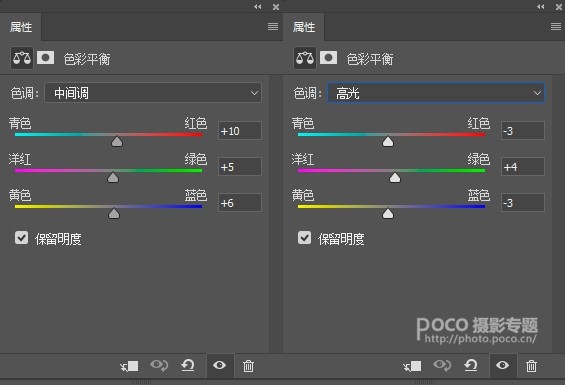The image size is (565, 385).
Task: View previous state in right panel
Action: click(x=442, y=366)
